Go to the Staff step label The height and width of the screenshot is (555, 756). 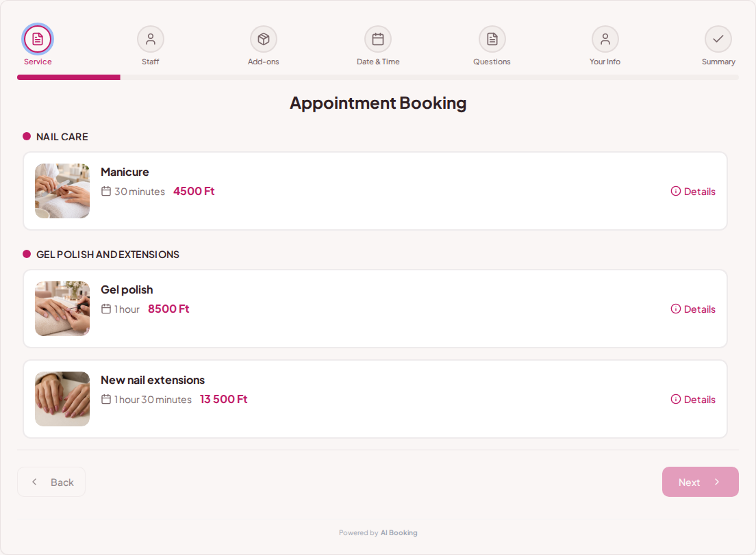click(x=151, y=62)
